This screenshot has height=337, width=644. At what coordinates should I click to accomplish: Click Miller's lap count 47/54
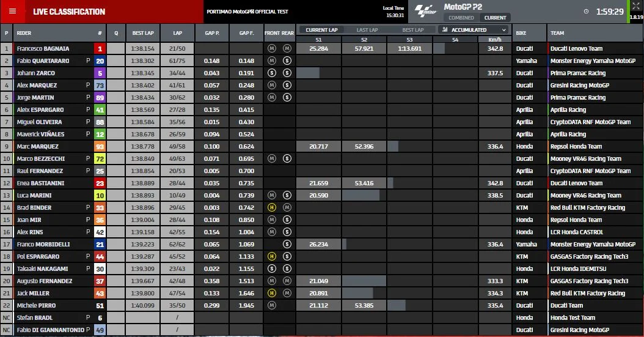(x=177, y=293)
